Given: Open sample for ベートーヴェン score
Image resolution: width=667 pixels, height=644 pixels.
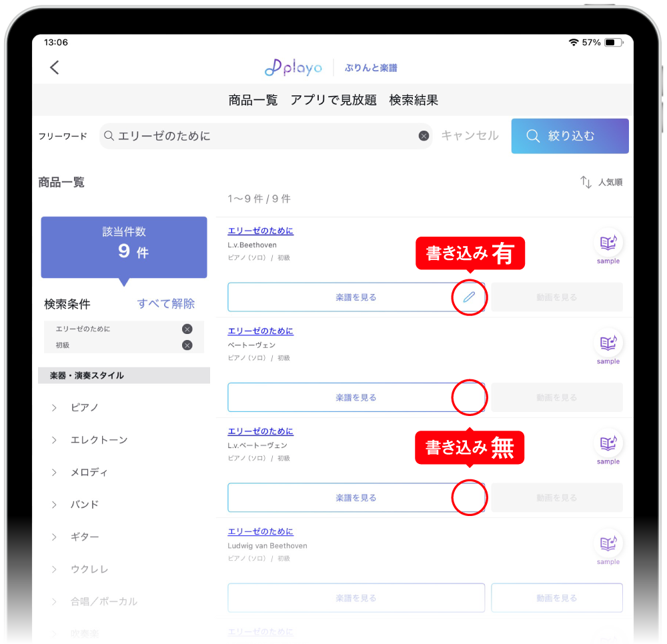Looking at the screenshot, I should tap(608, 347).
